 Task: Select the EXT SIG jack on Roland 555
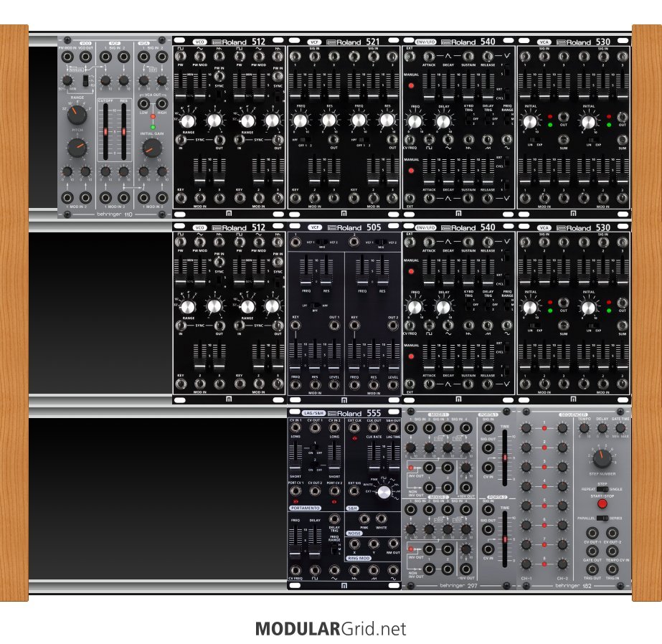354,491
